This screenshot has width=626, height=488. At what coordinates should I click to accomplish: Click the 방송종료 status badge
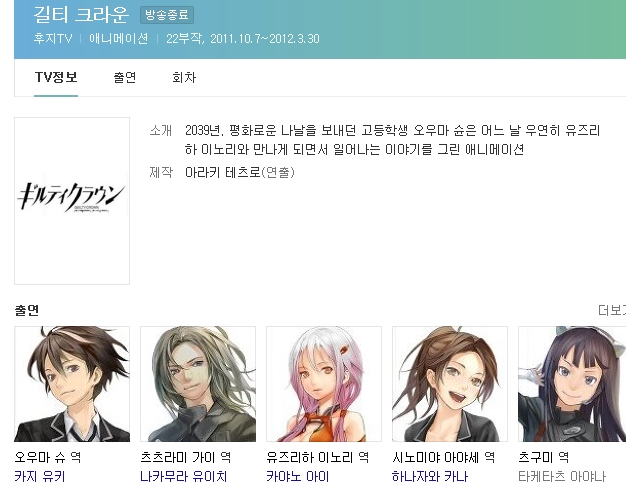[167, 15]
